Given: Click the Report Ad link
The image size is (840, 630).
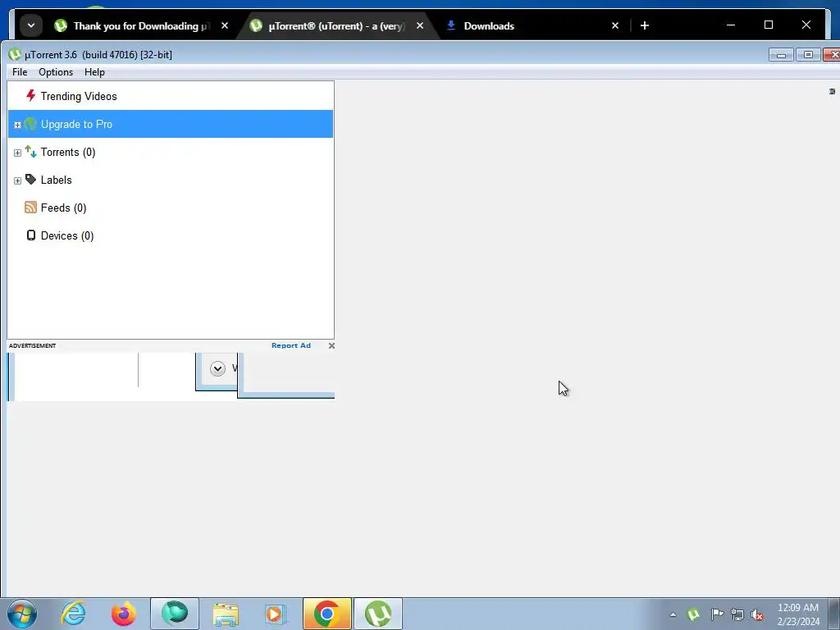Looking at the screenshot, I should pyautogui.click(x=291, y=345).
